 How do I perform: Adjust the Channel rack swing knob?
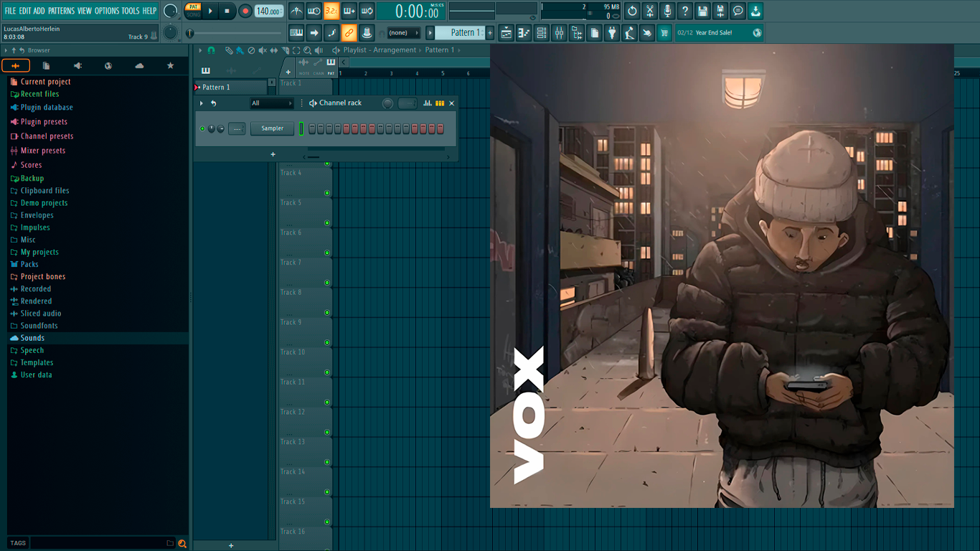click(x=387, y=103)
